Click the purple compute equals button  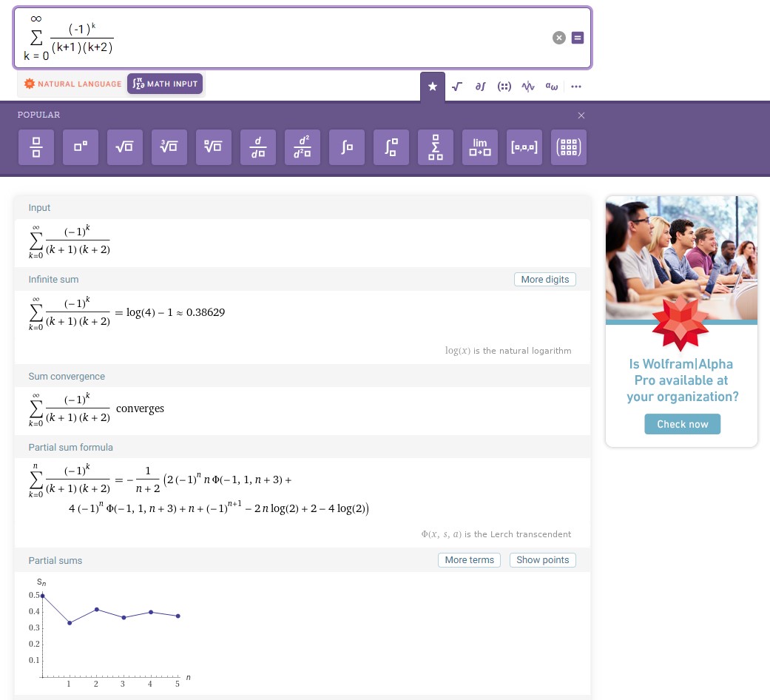[x=578, y=38]
